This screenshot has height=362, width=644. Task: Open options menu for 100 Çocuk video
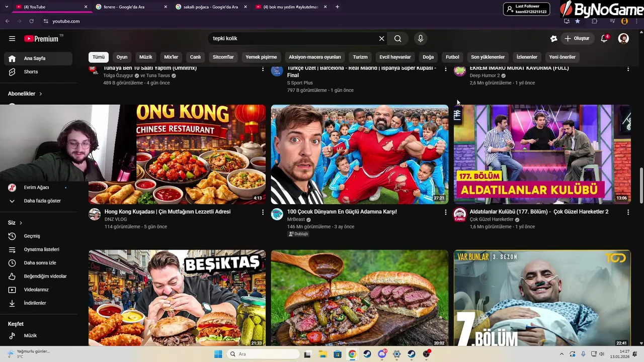[x=445, y=213]
